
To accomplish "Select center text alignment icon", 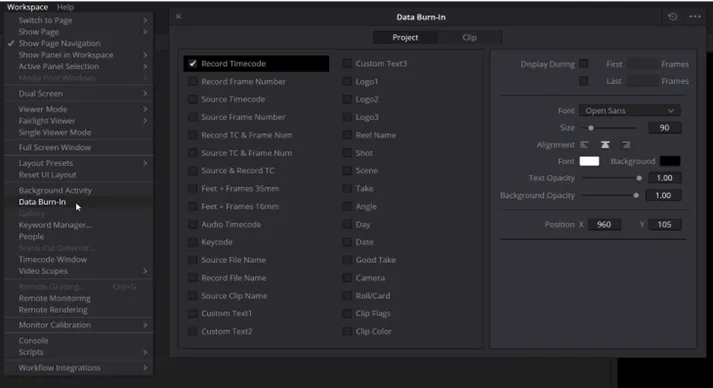I will click(x=605, y=145).
